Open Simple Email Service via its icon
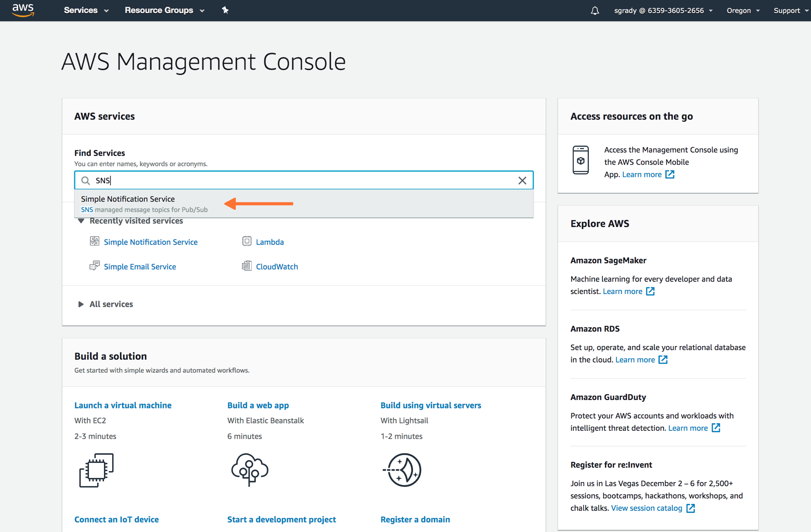 click(x=95, y=266)
